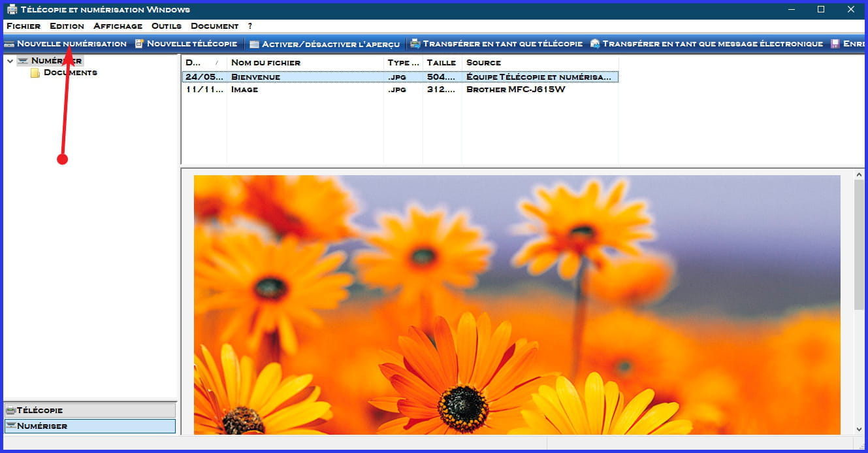Image resolution: width=868 pixels, height=453 pixels.
Task: Open the Edition menu
Action: click(x=67, y=26)
